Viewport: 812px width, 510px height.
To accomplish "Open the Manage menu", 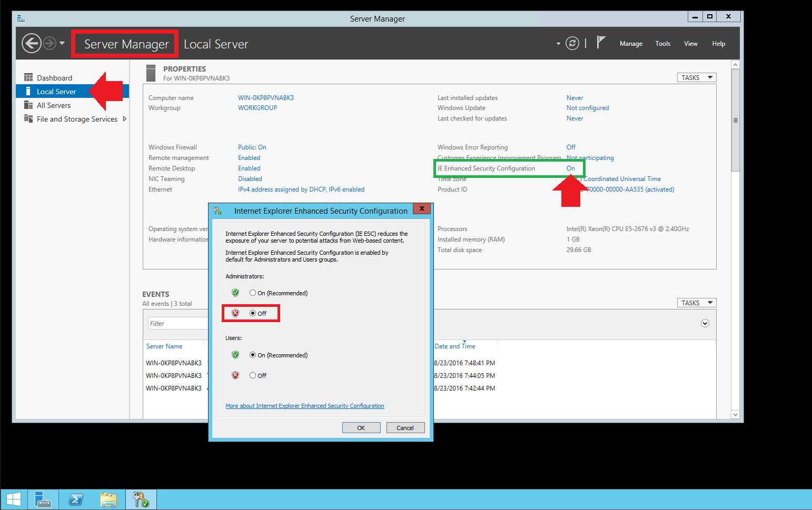I will pyautogui.click(x=631, y=44).
